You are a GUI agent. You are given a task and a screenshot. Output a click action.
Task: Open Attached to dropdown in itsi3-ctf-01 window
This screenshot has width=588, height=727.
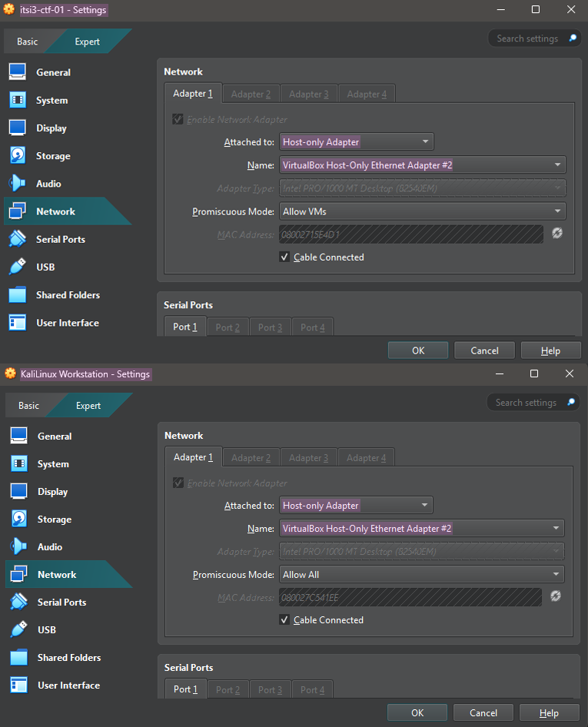click(356, 141)
